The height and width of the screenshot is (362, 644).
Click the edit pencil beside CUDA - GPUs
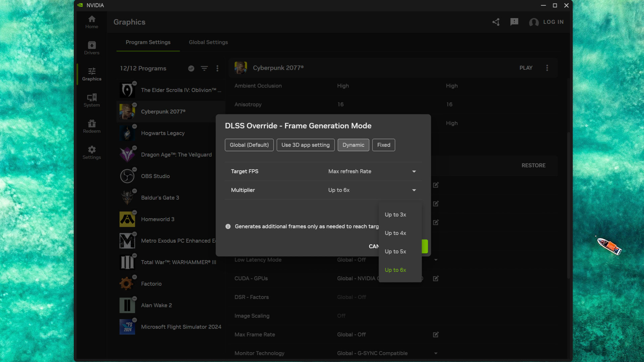pyautogui.click(x=435, y=278)
